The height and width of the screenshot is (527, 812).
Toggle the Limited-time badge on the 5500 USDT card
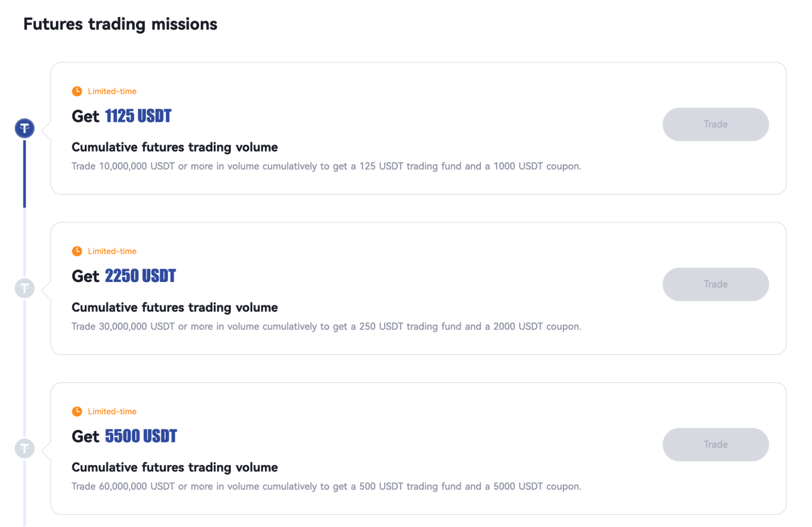tap(104, 411)
